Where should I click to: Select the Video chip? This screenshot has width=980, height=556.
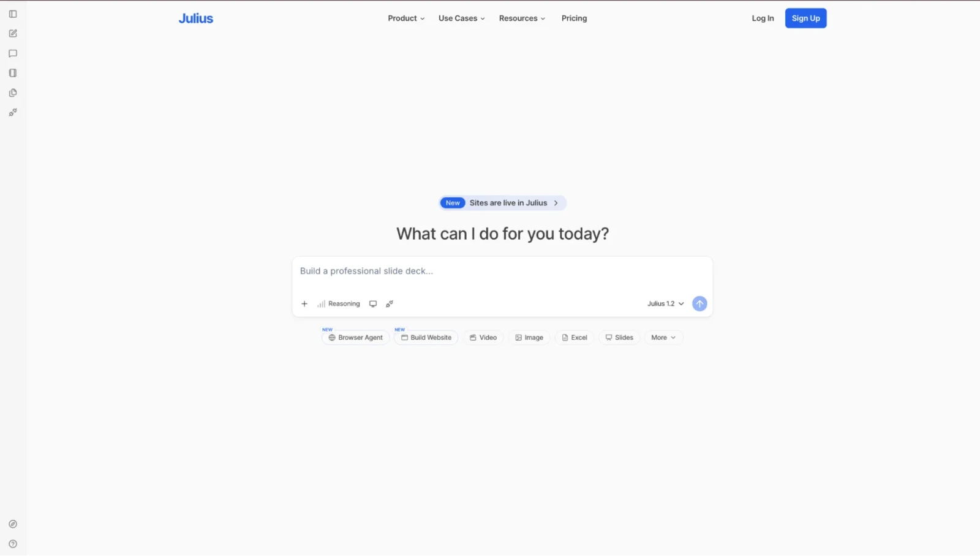tap(483, 338)
